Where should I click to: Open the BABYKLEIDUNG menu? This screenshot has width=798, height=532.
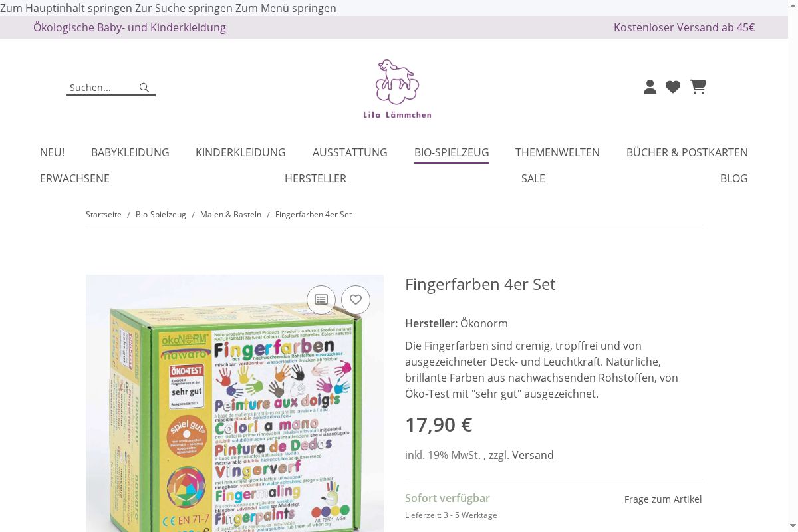(x=130, y=152)
